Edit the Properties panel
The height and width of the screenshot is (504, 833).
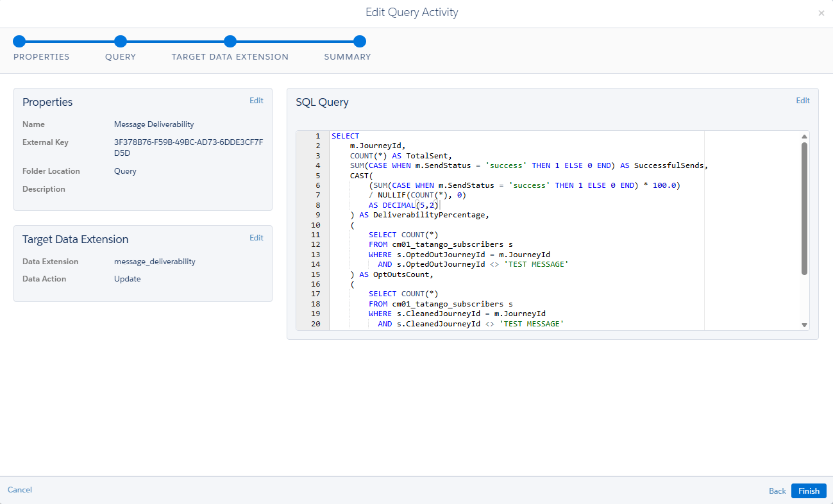[x=257, y=101]
